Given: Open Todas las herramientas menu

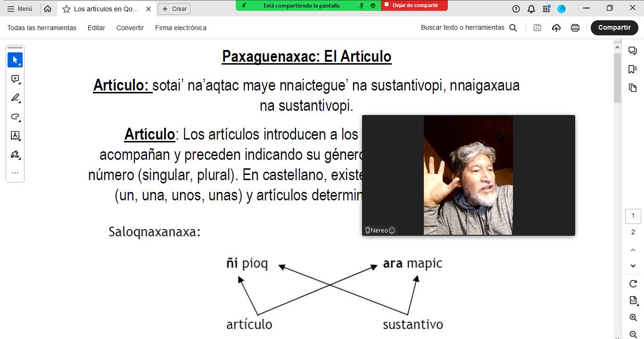Looking at the screenshot, I should 41,28.
